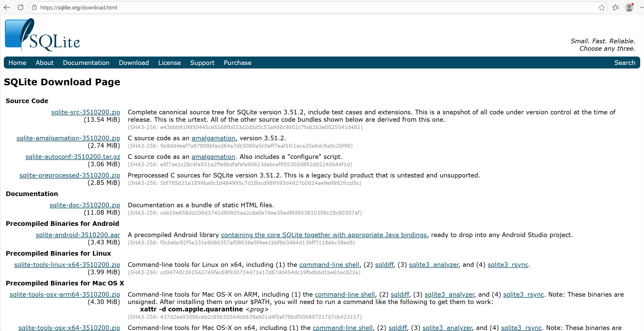Reload the current page
This screenshot has height=331, width=644.
(21, 7)
